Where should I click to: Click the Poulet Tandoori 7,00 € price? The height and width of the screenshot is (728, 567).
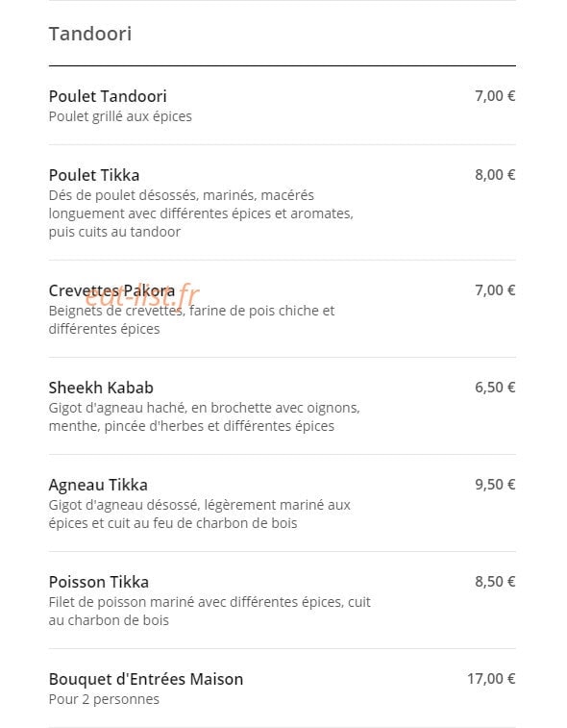point(495,95)
